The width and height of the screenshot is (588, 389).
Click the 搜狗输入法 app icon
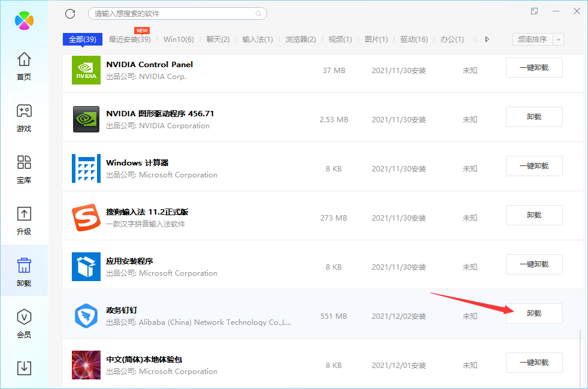pos(86,218)
